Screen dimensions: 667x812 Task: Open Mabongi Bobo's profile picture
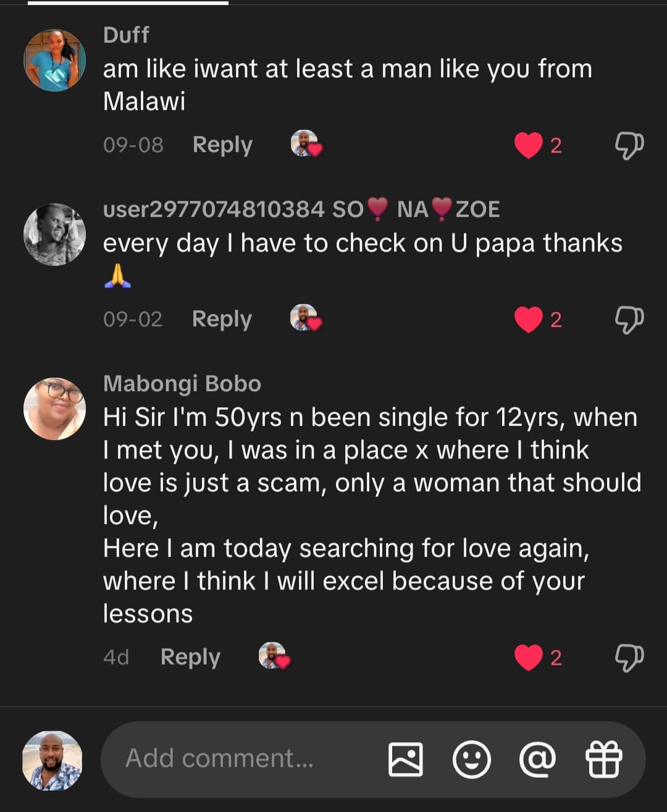[54, 409]
